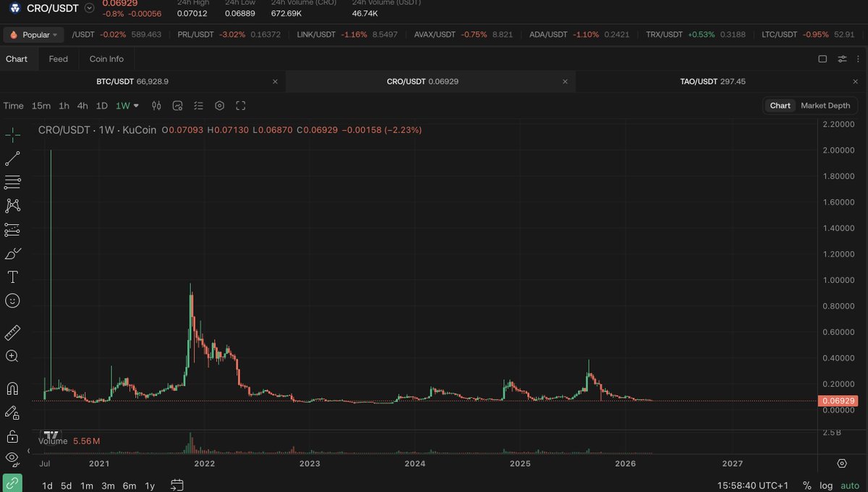868x492 pixels.
Task: Select the ruler measure tool
Action: (12, 333)
